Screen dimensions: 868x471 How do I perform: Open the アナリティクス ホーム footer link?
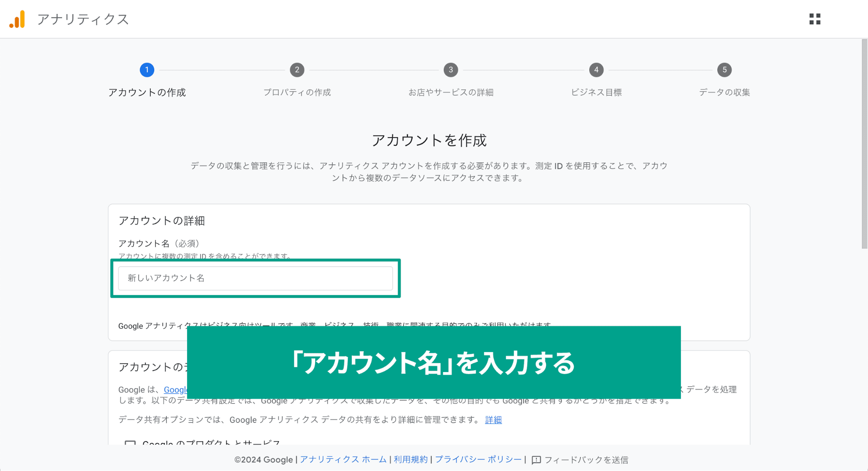[343, 460]
